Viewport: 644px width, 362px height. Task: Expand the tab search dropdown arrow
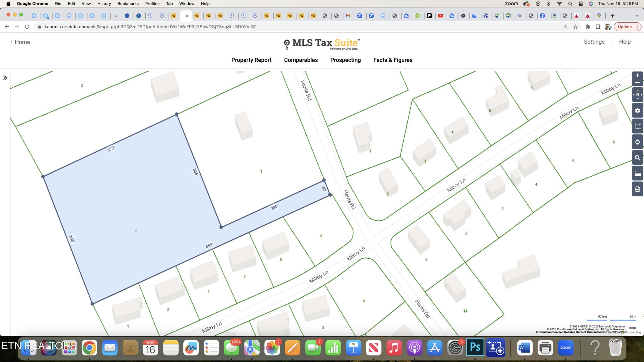click(x=637, y=16)
